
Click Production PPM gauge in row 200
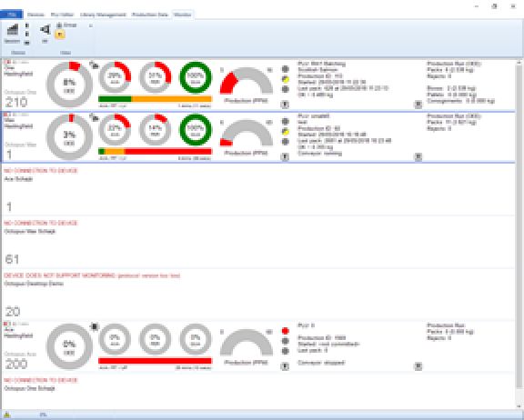(247, 343)
